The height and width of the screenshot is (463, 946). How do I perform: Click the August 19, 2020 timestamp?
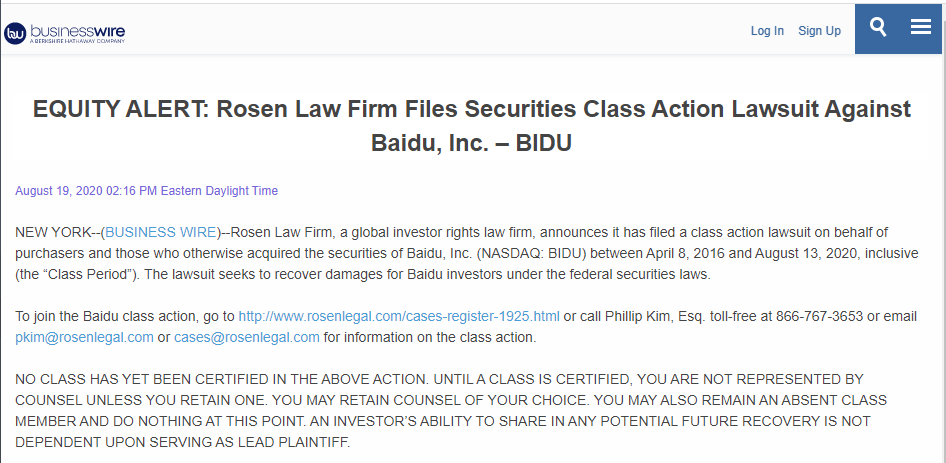point(147,191)
